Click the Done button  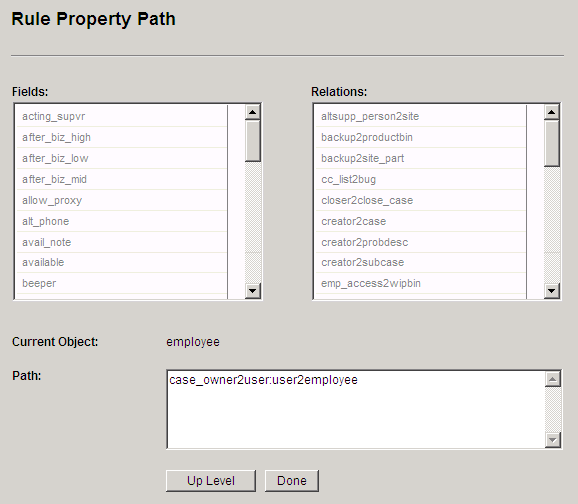292,481
